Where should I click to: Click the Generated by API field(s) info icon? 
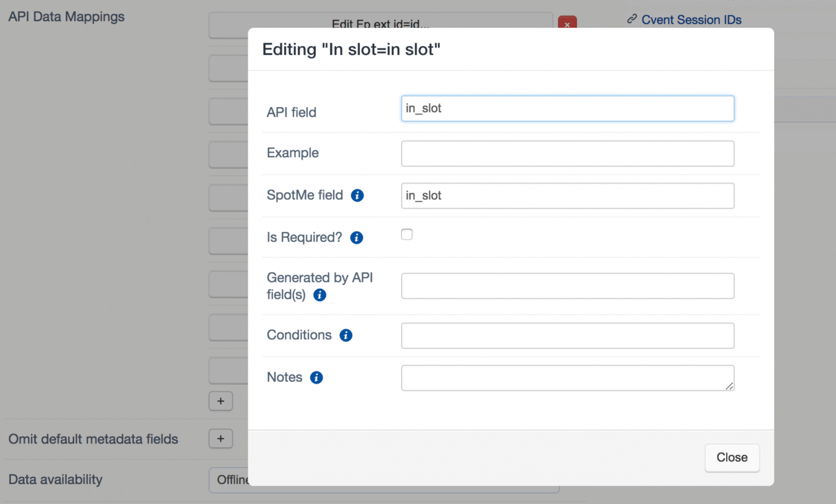(x=320, y=295)
